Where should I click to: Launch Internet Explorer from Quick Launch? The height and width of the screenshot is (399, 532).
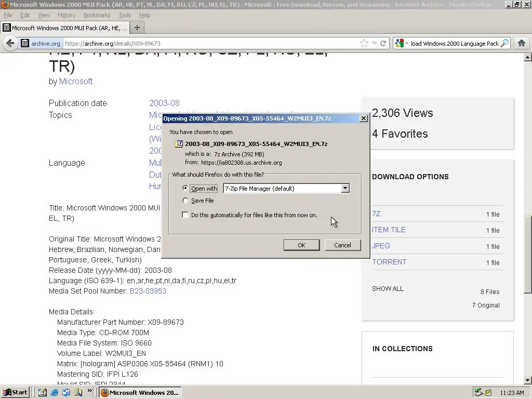pos(54,393)
